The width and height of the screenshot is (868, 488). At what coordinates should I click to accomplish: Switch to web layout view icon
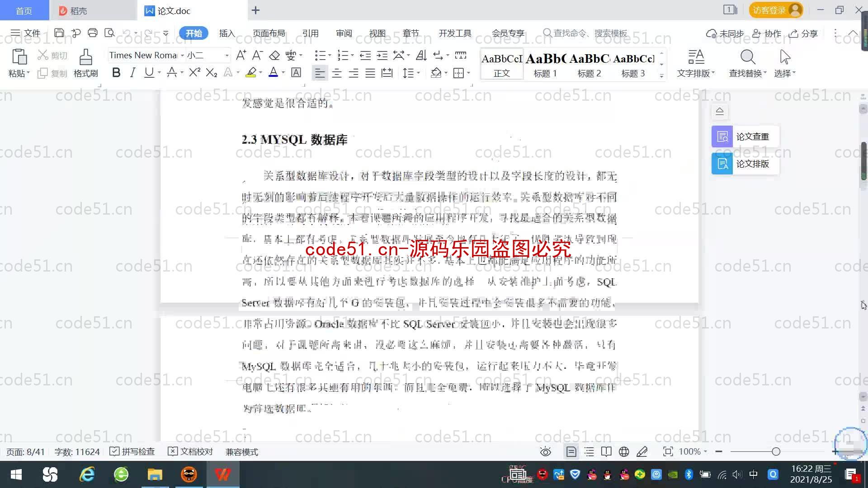point(624,451)
